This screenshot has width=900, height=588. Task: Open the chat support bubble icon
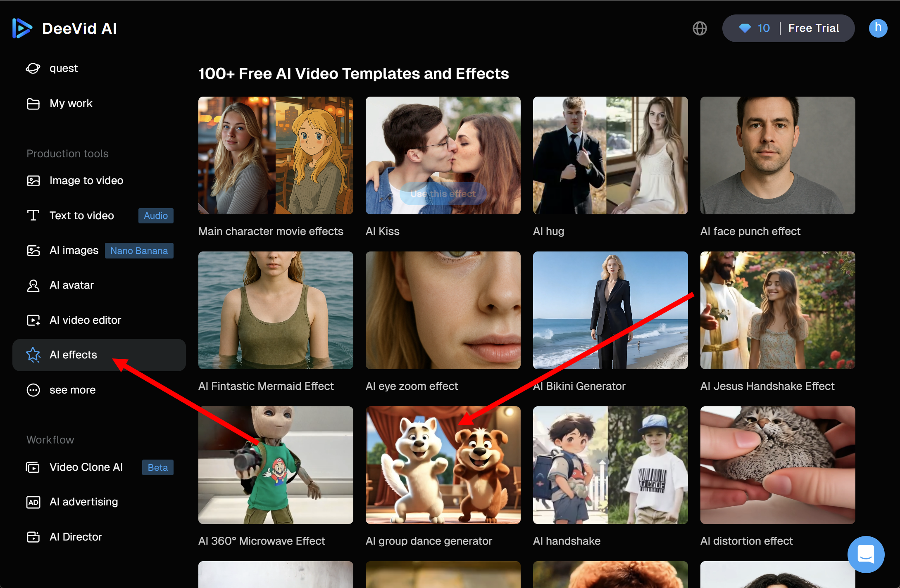866,554
